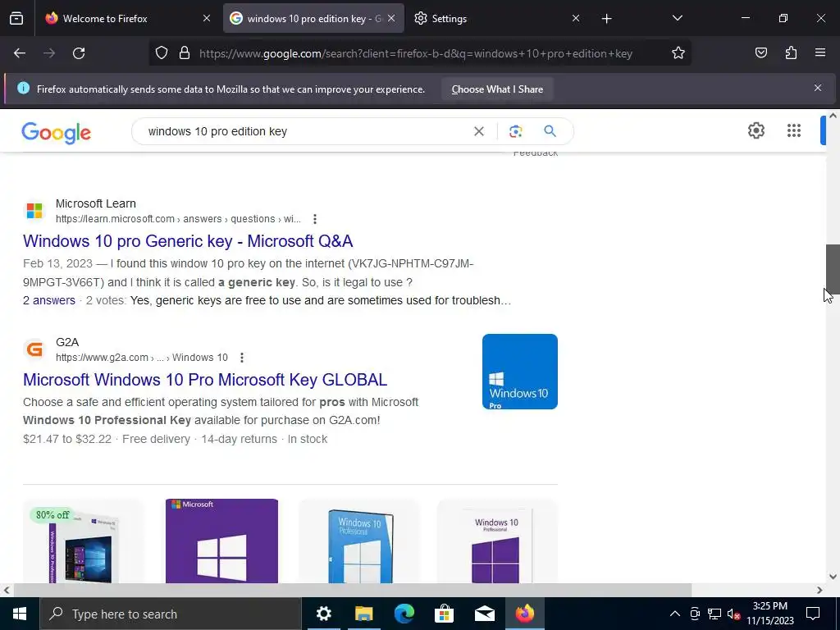Open the Google apps grid
840x630 pixels.
click(794, 130)
